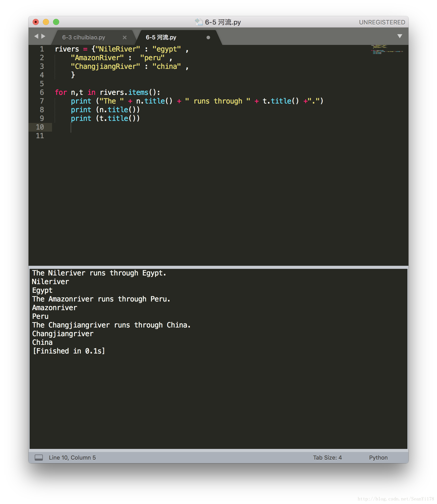Click output 'The Nileriver runs through Egypt.'
The height and width of the screenshot is (504, 437).
click(99, 273)
